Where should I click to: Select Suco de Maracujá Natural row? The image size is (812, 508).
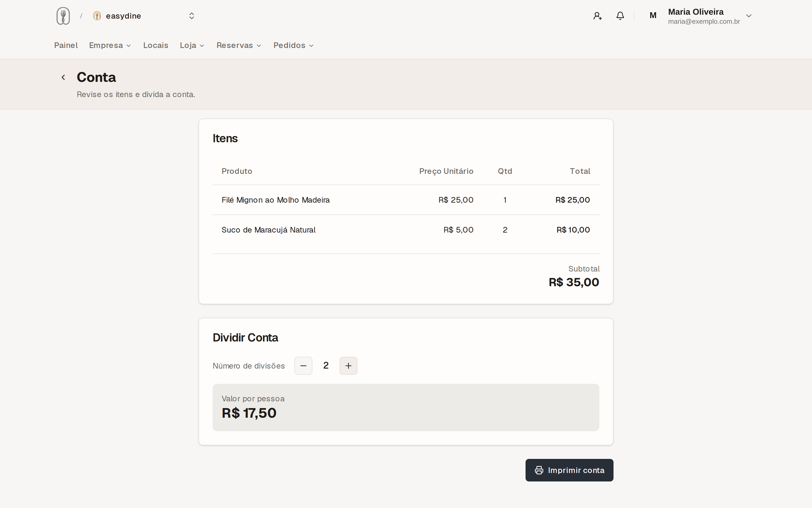[406, 230]
